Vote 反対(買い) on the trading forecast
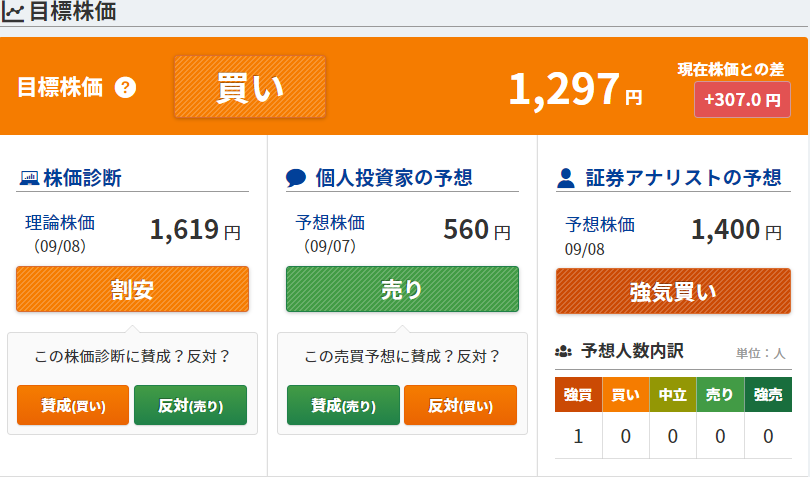 click(460, 405)
